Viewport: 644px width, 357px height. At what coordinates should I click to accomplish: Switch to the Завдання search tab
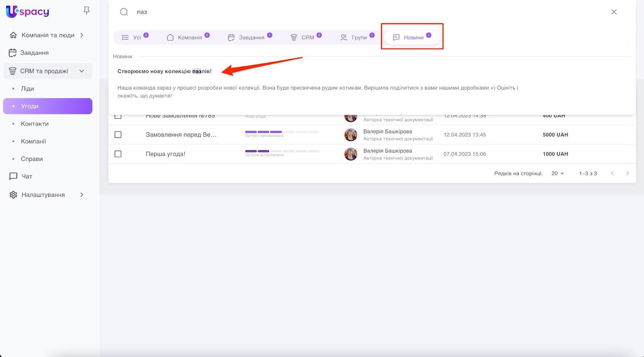pyautogui.click(x=250, y=37)
